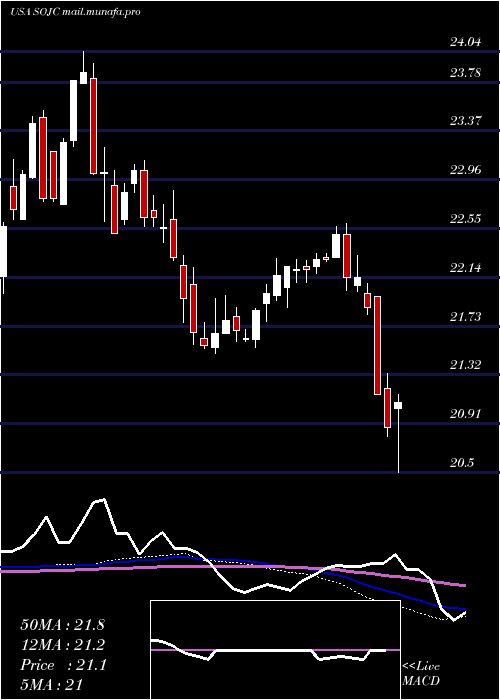
Task: Click the 'Price : 21.1' readout
Action: pyautogui.click(x=63, y=665)
